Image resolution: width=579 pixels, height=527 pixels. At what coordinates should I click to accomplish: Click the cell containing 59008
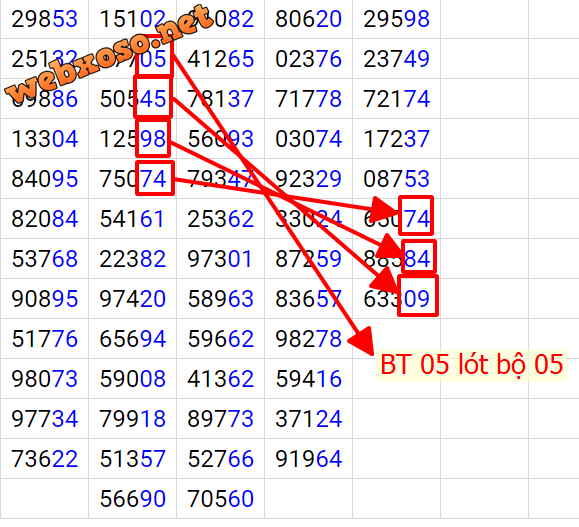click(133, 379)
